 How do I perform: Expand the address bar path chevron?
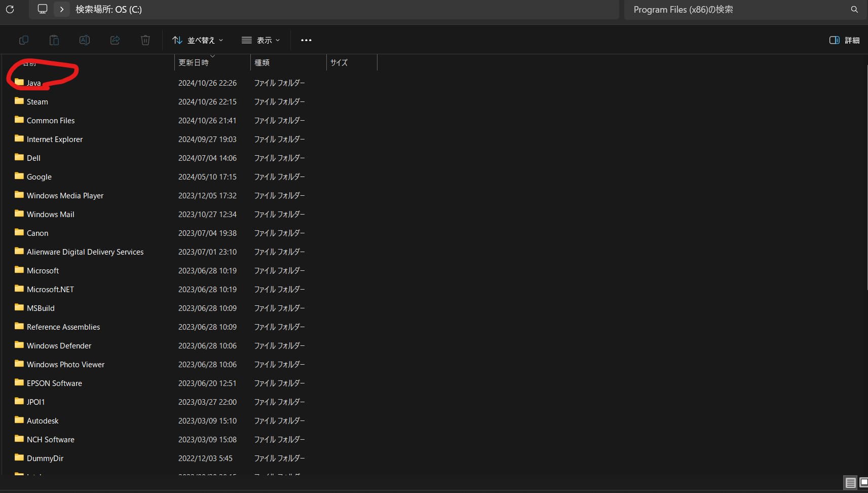point(62,9)
